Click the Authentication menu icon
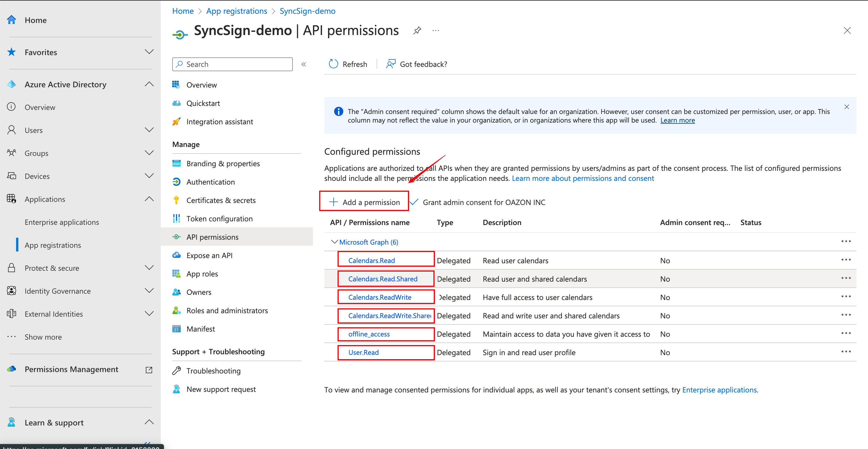 tap(176, 181)
